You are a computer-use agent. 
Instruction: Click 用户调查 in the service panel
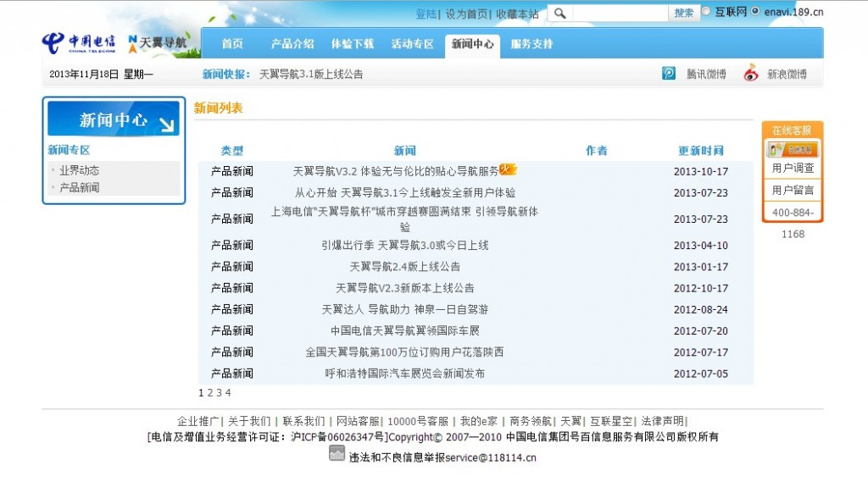793,169
